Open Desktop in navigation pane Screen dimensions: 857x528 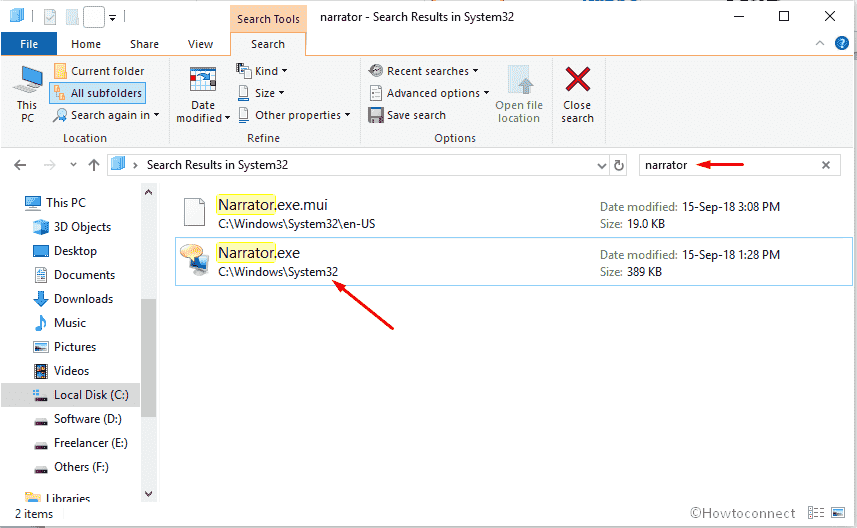pos(64,251)
